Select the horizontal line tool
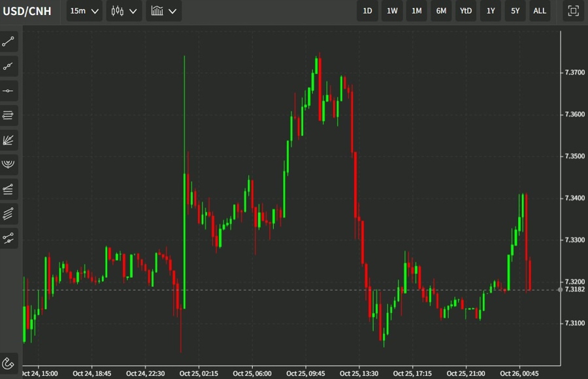 click(8, 90)
